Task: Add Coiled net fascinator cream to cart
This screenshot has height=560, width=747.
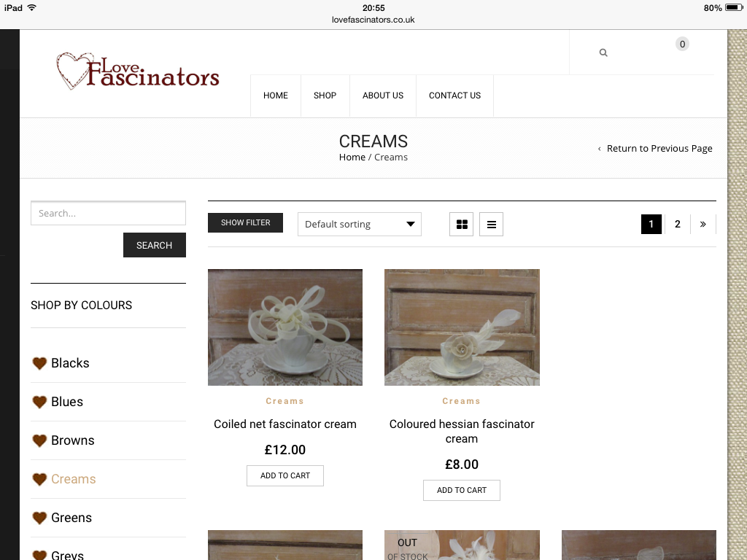Action: point(285,475)
